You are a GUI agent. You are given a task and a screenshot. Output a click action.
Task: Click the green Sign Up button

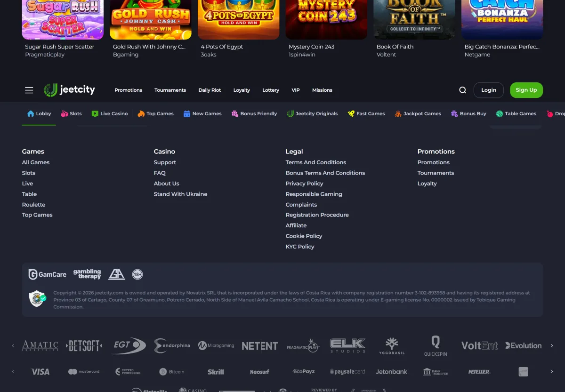coord(526,90)
